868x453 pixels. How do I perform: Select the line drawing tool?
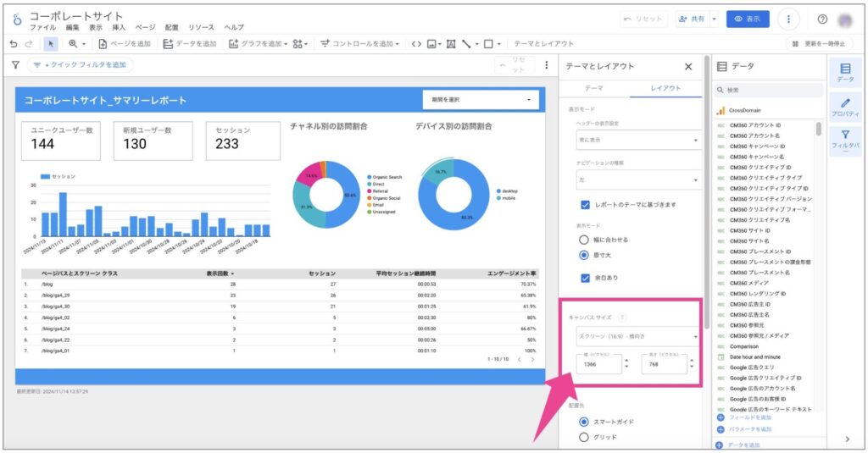coord(467,44)
